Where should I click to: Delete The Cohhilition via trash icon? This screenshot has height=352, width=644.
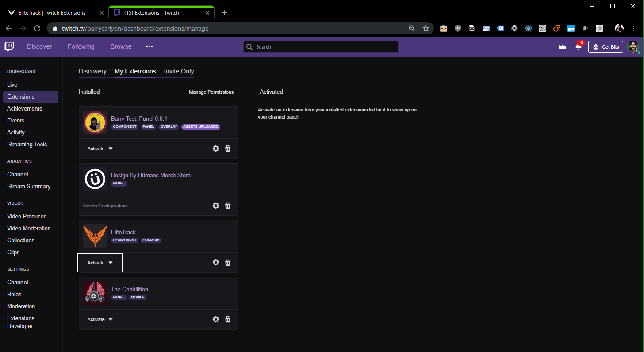(228, 319)
